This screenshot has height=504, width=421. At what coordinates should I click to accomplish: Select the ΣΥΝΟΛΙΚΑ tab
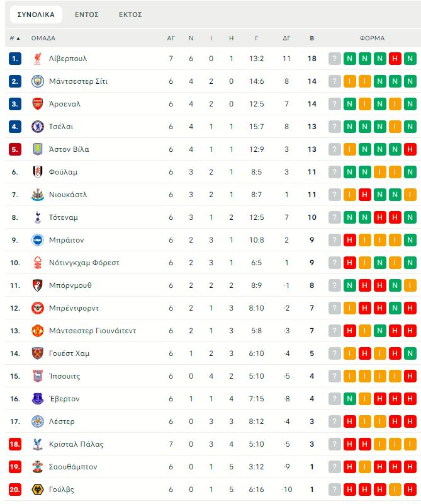[x=36, y=14]
